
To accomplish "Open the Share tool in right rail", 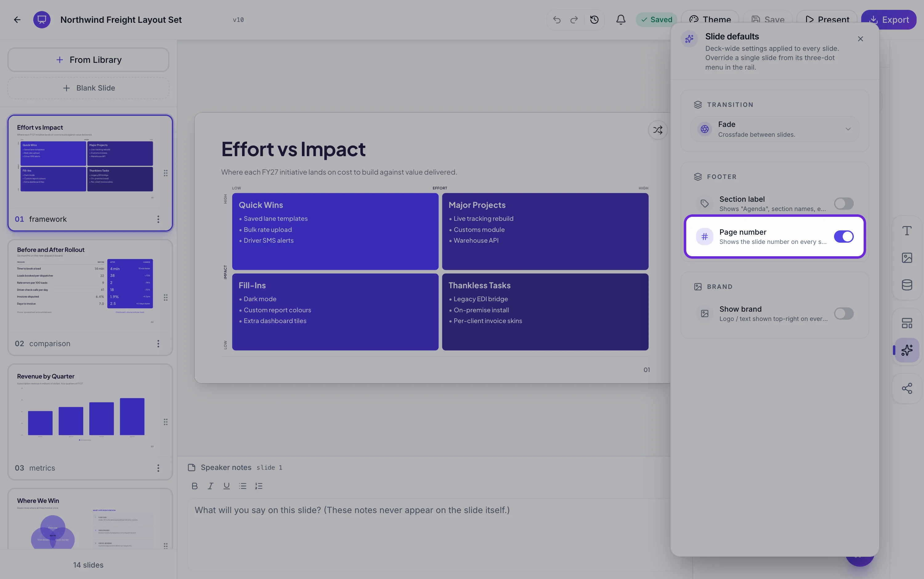I will [907, 388].
